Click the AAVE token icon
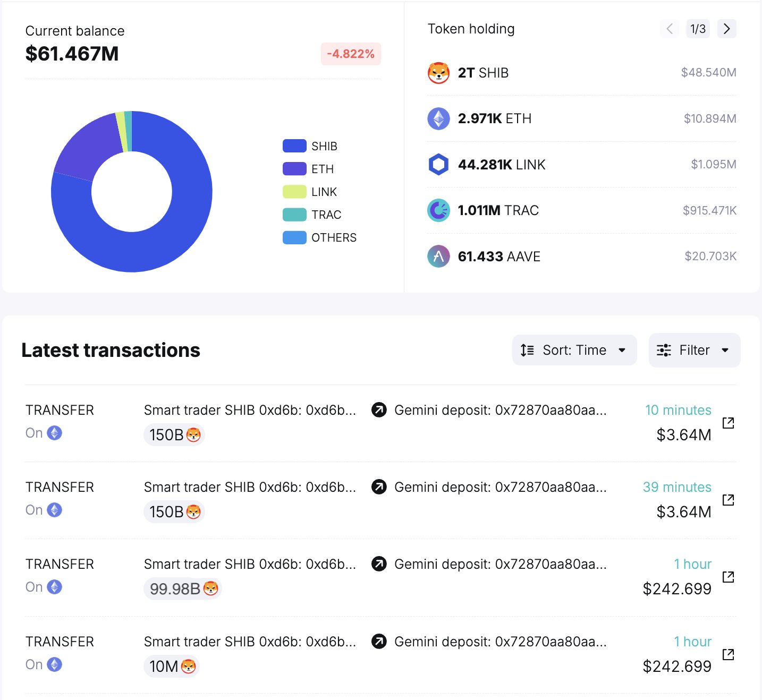Screen dimensions: 762x700 pos(438,257)
